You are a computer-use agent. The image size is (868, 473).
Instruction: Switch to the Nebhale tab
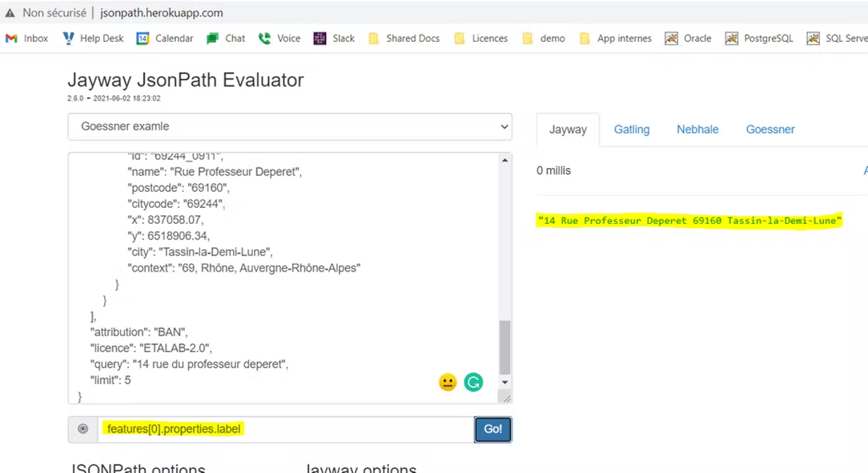pos(697,129)
